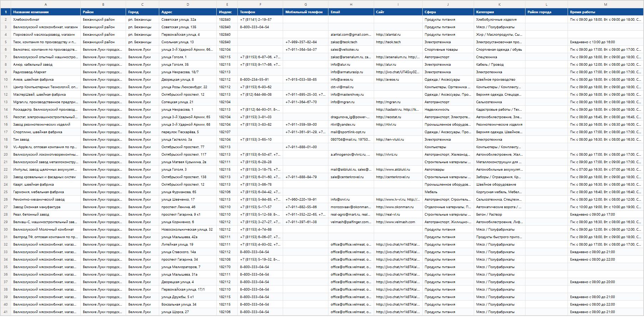644x322 pixels.
Task: Select column D via its letter header
Action: coord(188,4)
